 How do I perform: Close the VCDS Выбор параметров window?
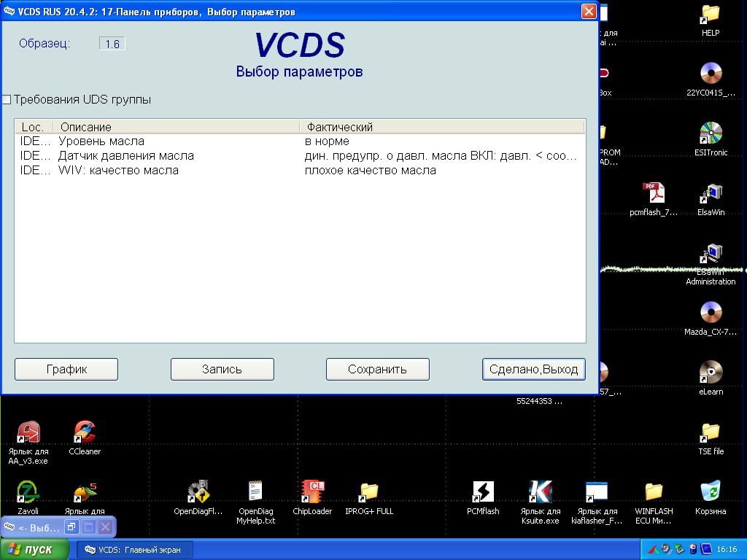[589, 11]
